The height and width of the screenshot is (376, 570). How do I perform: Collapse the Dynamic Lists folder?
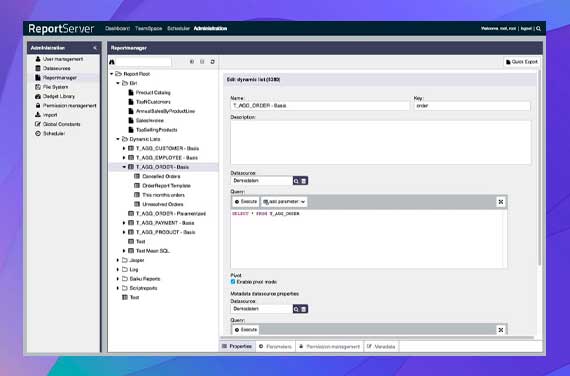(x=118, y=139)
